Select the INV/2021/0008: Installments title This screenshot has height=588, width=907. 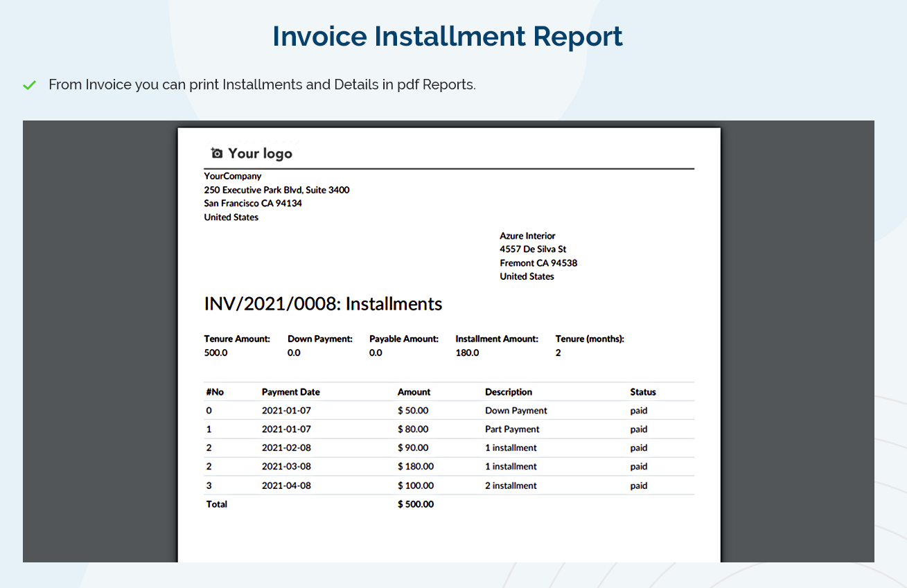click(x=323, y=304)
